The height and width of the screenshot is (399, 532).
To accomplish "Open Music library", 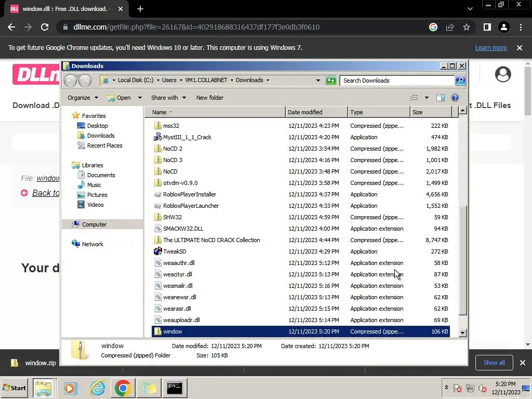I will 89,185.
